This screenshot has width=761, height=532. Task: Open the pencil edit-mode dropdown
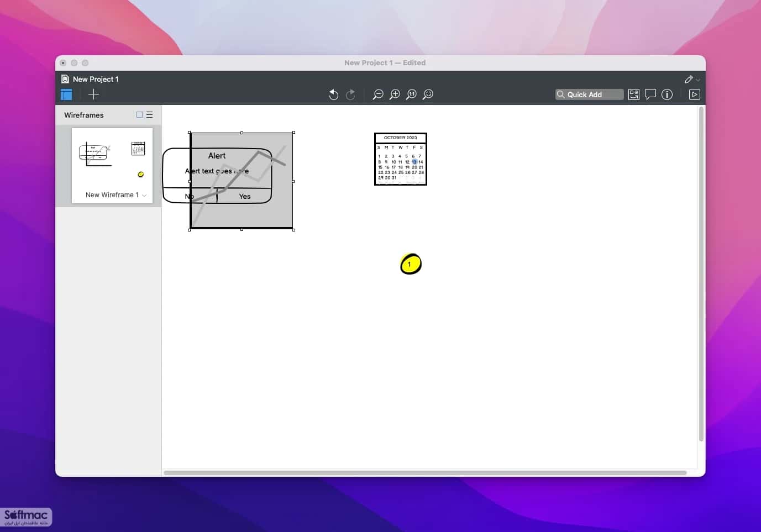click(692, 80)
